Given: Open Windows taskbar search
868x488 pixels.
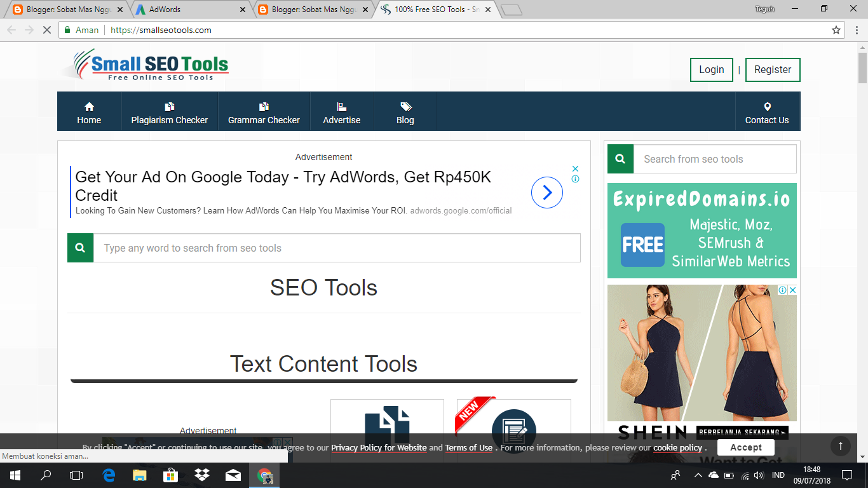Looking at the screenshot, I should (x=46, y=475).
